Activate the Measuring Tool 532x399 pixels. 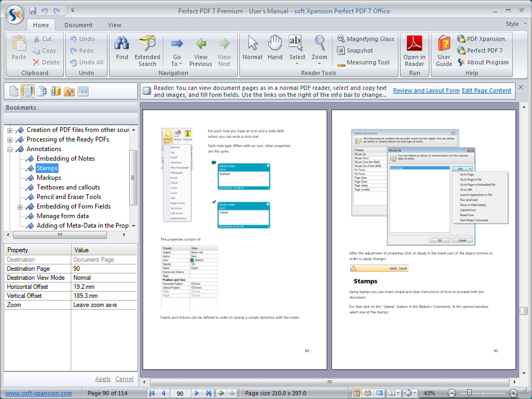click(363, 62)
